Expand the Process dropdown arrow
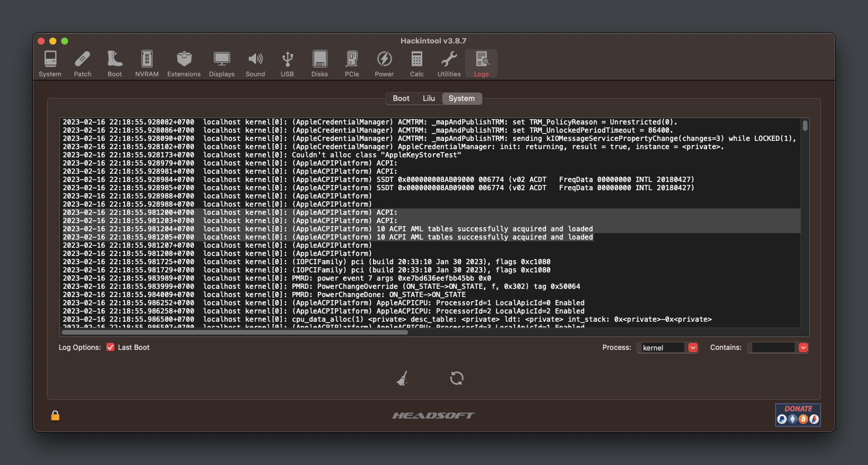 692,348
